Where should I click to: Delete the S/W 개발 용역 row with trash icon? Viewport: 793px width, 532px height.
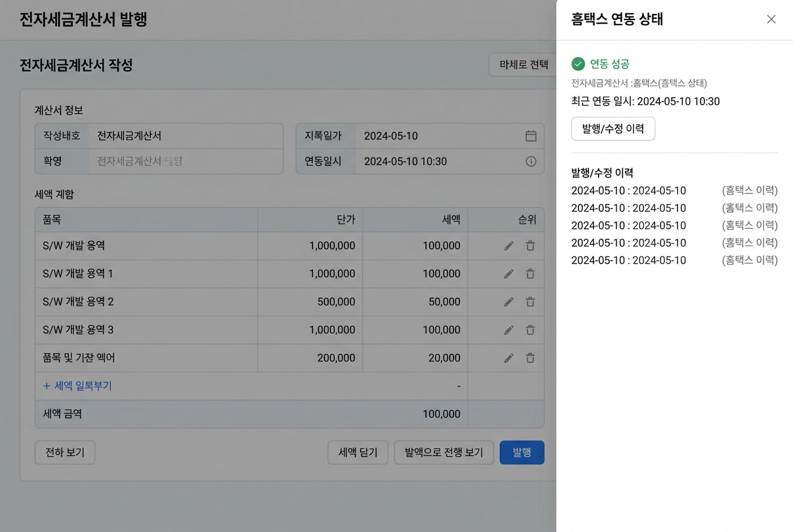(x=530, y=246)
